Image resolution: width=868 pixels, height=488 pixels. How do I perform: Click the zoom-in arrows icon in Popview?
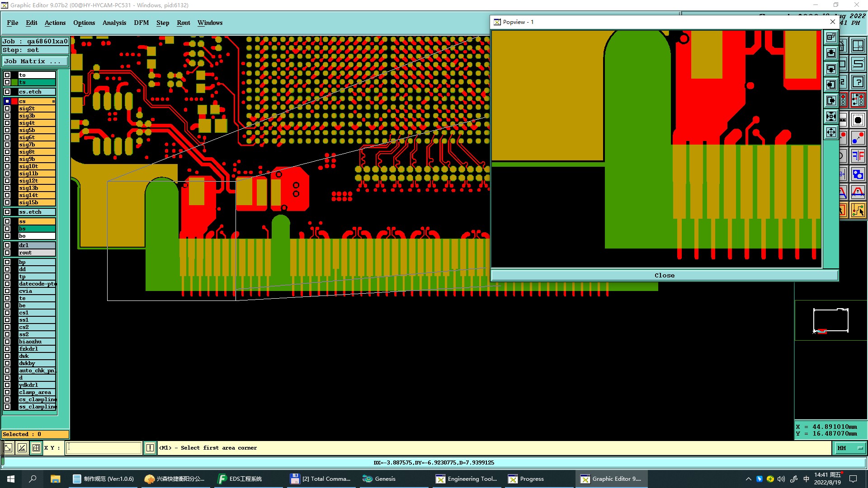click(831, 117)
